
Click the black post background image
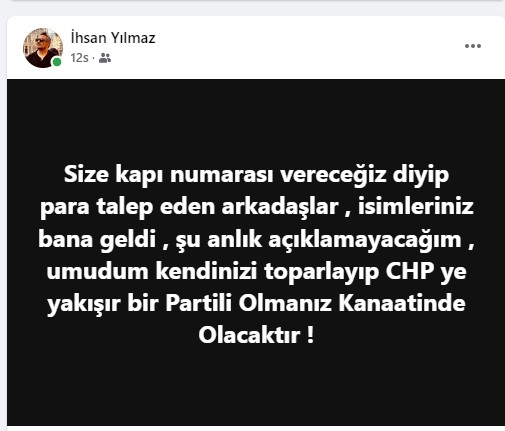pyautogui.click(x=256, y=252)
